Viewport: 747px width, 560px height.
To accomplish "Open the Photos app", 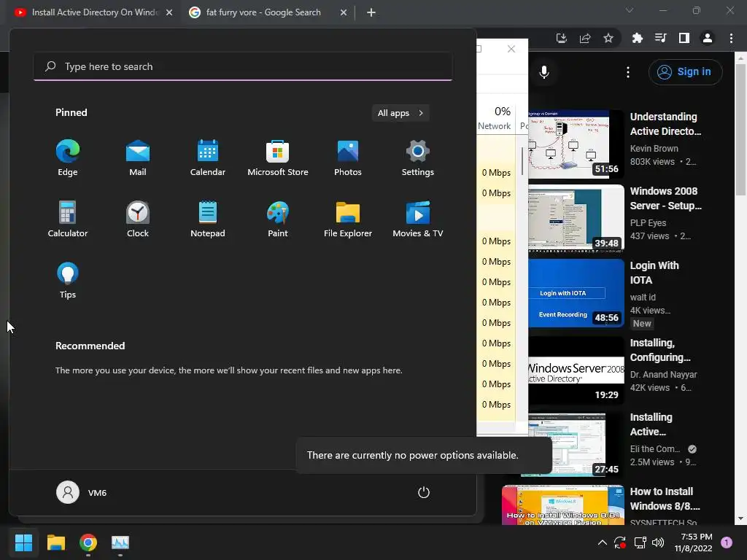I will 348,158.
